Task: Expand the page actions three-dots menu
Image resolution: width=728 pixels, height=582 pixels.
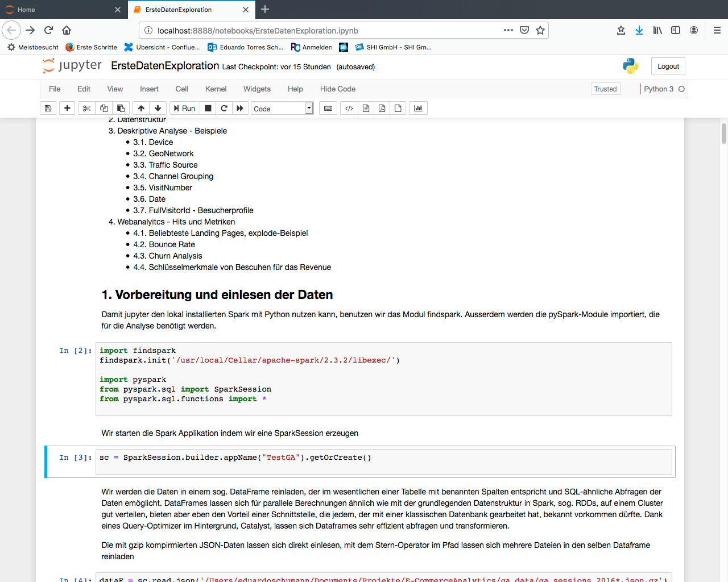Action: click(508, 30)
